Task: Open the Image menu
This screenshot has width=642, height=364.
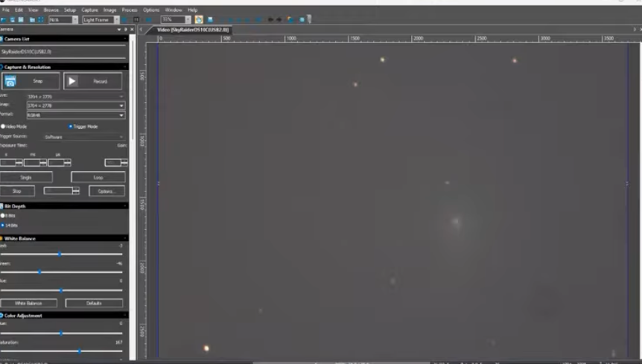Action: [109, 10]
